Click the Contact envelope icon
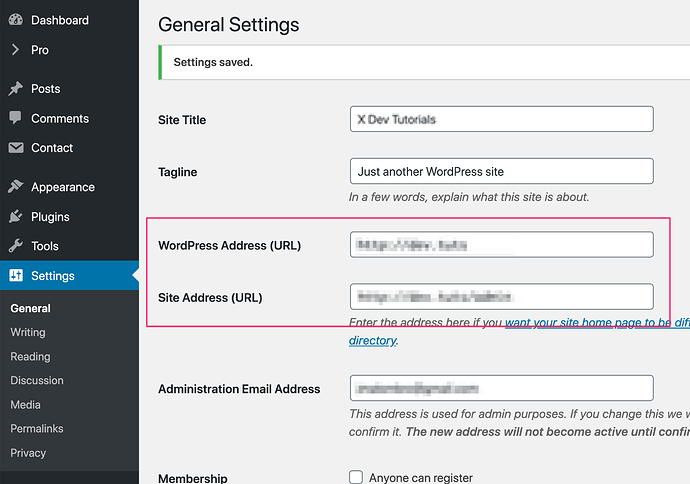Screen dimensions: 690x484 [x=16, y=147]
